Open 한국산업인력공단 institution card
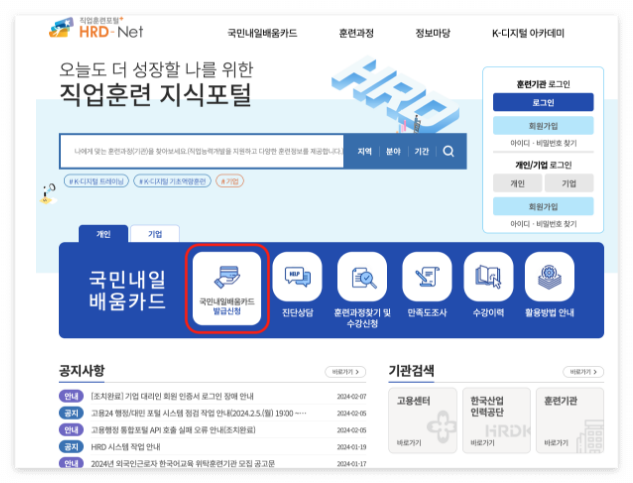Viewport: 633px width, 483px height. click(x=496, y=420)
